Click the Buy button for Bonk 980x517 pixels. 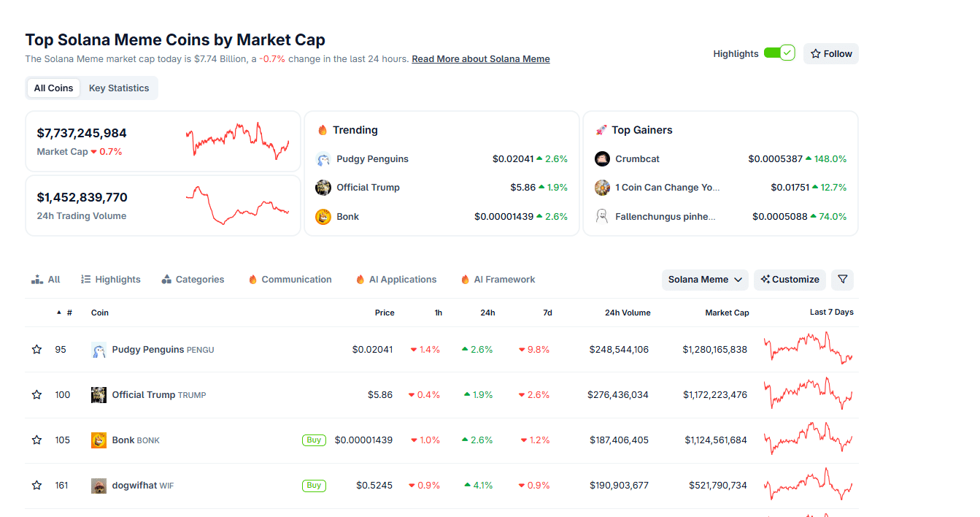click(314, 440)
